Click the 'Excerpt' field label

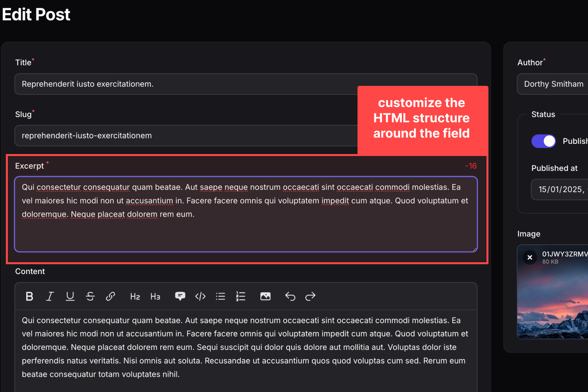tap(29, 166)
